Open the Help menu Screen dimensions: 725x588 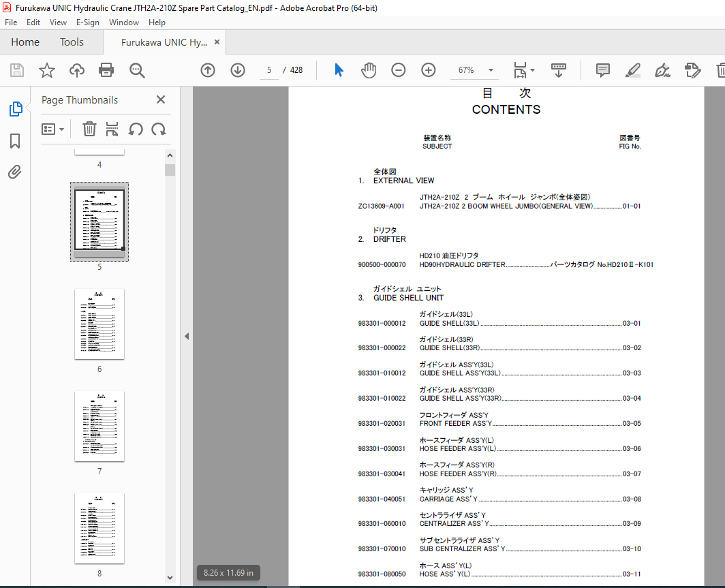[x=157, y=22]
